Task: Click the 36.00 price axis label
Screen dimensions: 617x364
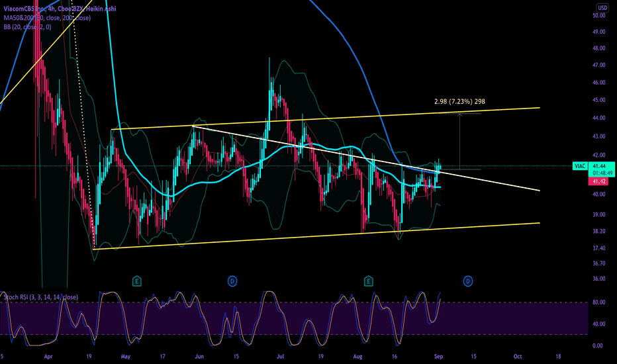Action: pyautogui.click(x=599, y=279)
